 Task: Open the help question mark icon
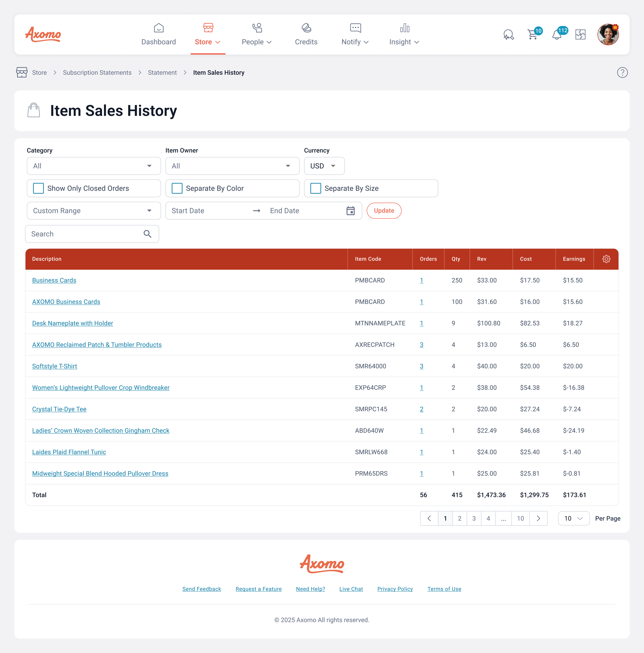click(622, 72)
